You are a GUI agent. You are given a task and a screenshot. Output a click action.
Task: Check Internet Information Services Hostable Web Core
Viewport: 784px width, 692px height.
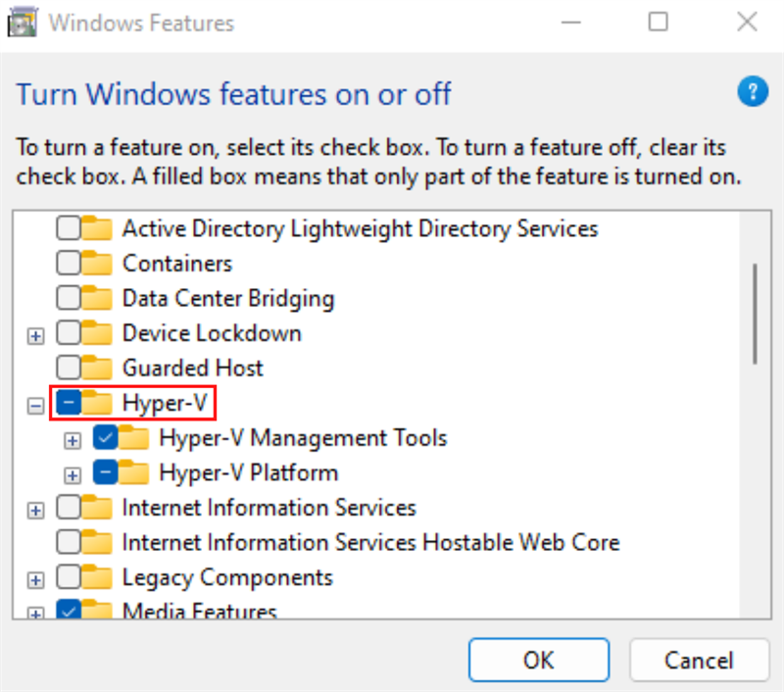point(69,542)
